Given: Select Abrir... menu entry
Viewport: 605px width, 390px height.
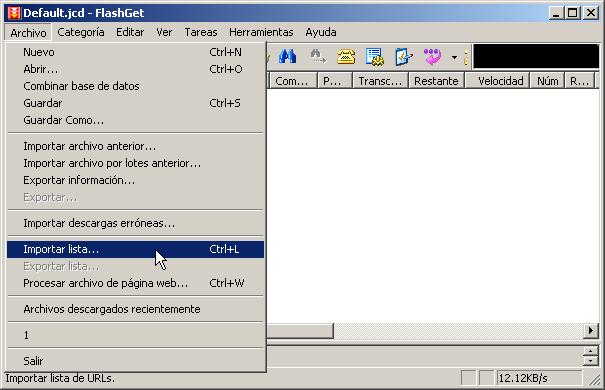Looking at the screenshot, I should click(135, 69).
